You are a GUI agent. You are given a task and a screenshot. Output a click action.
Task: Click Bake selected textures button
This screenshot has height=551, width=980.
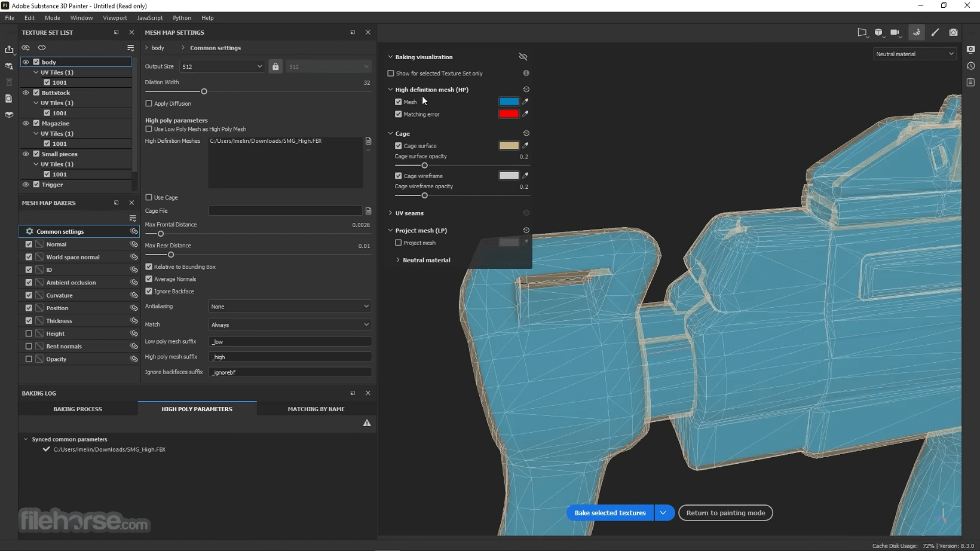610,513
